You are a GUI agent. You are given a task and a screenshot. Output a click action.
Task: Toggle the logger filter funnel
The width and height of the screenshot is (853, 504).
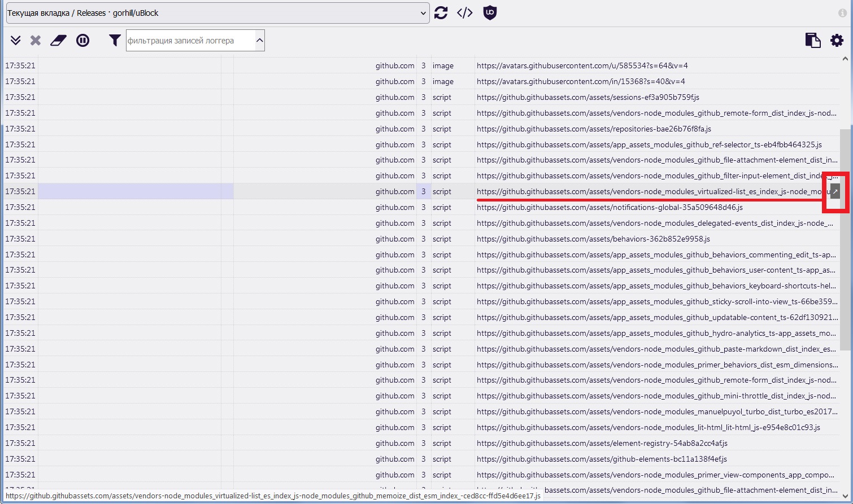click(115, 40)
